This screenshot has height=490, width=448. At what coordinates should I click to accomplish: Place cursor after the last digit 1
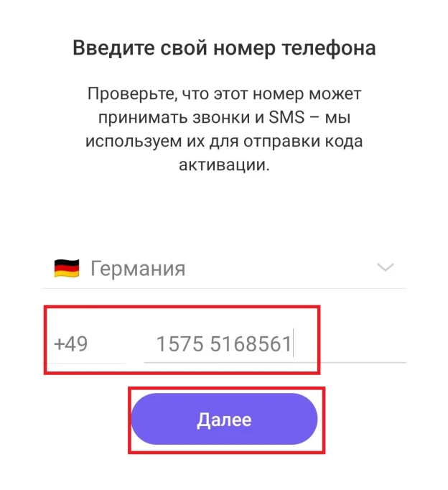(293, 343)
